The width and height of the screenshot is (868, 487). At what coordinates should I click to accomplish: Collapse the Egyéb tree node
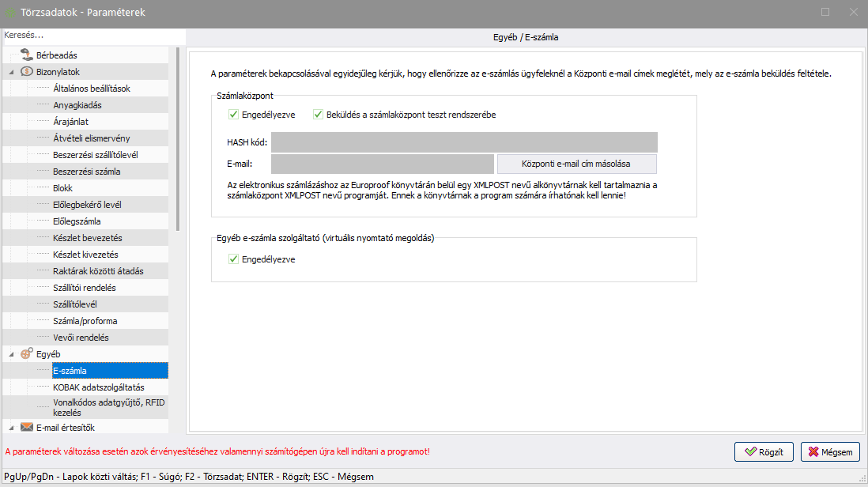click(x=11, y=354)
